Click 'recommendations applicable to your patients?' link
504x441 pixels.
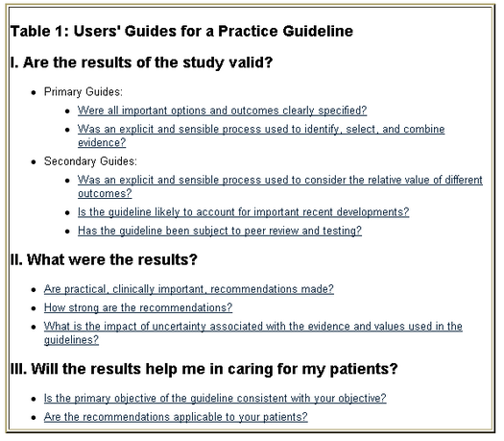coord(176,417)
